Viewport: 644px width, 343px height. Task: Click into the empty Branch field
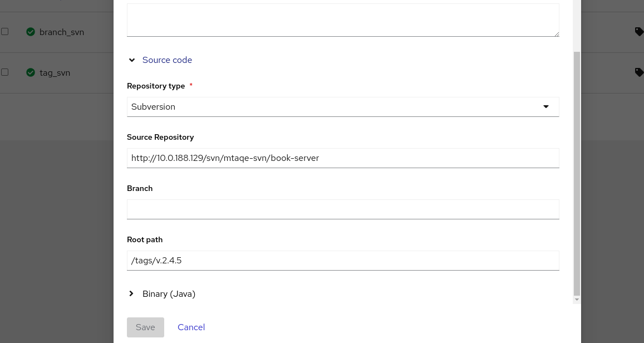point(342,209)
